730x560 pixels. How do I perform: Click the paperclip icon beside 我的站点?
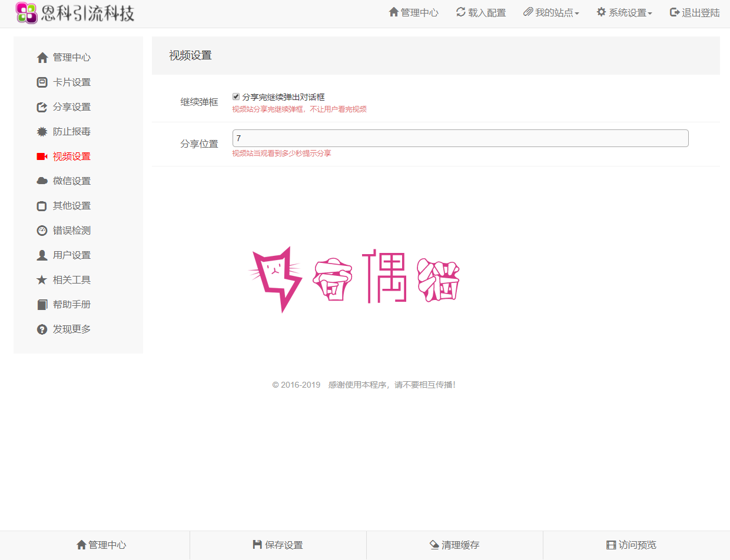528,12
